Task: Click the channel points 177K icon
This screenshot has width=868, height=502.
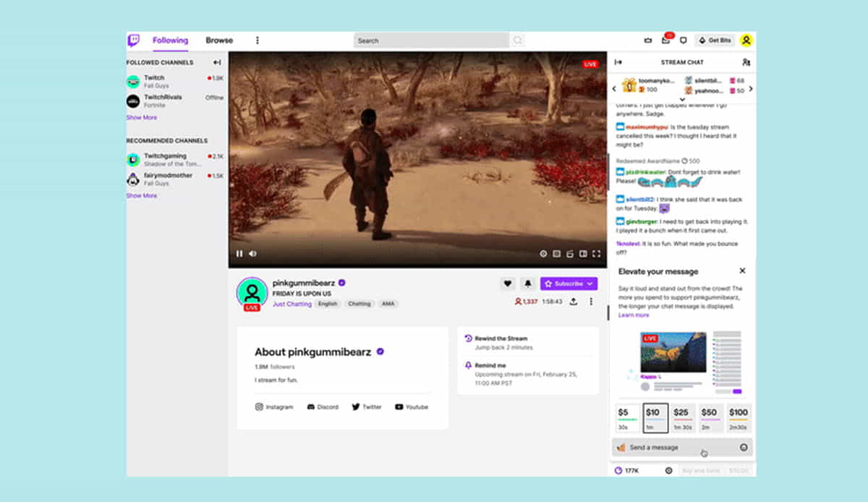Action: [x=618, y=470]
